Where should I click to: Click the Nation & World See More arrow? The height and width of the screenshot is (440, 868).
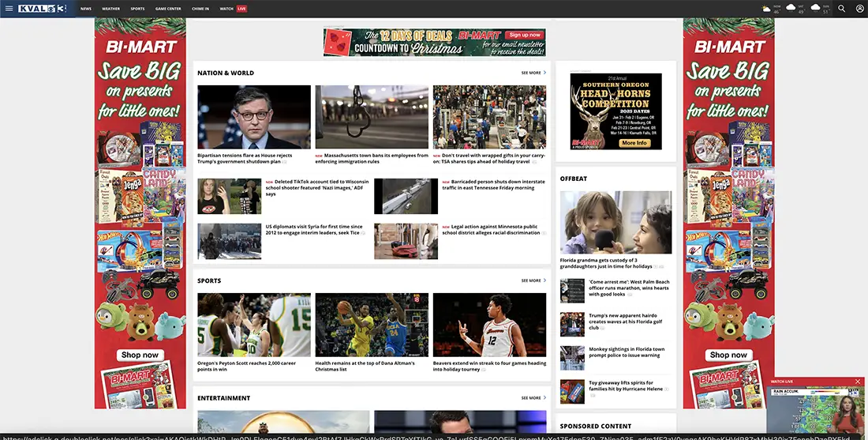[544, 73]
